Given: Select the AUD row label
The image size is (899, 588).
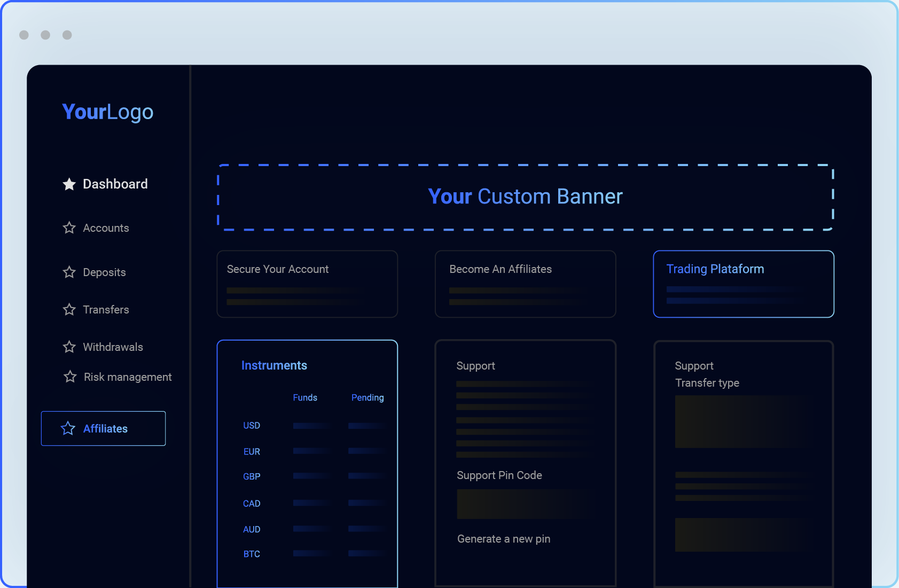Looking at the screenshot, I should (x=252, y=529).
